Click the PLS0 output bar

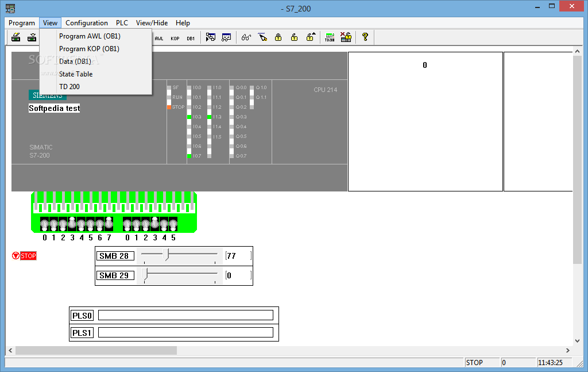[185, 315]
